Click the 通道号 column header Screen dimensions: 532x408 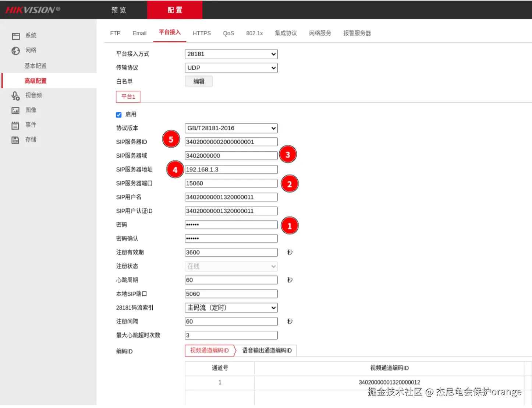tap(220, 368)
